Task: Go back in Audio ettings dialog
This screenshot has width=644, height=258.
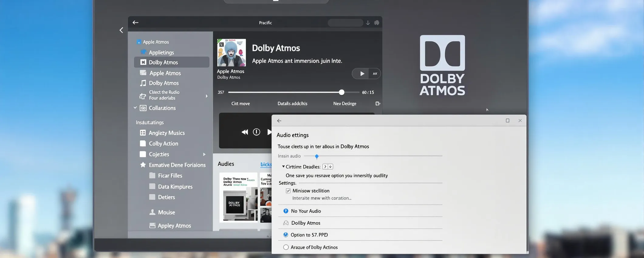Action: [279, 121]
